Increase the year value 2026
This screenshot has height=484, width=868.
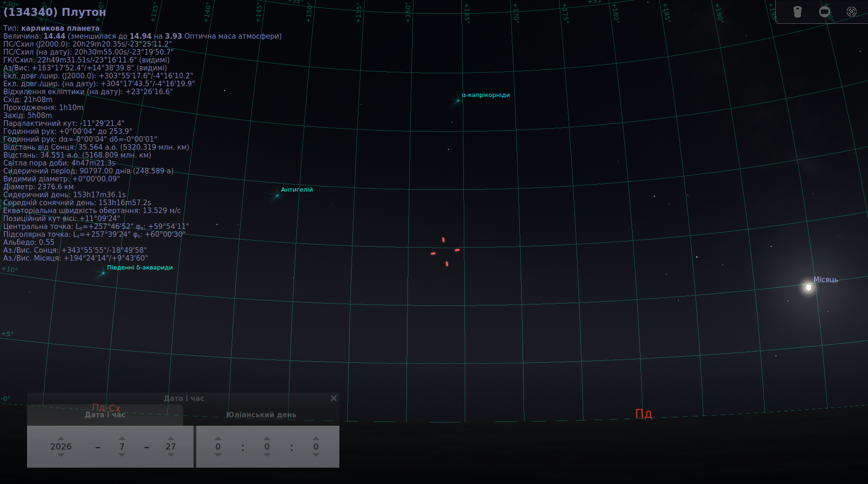(61, 438)
